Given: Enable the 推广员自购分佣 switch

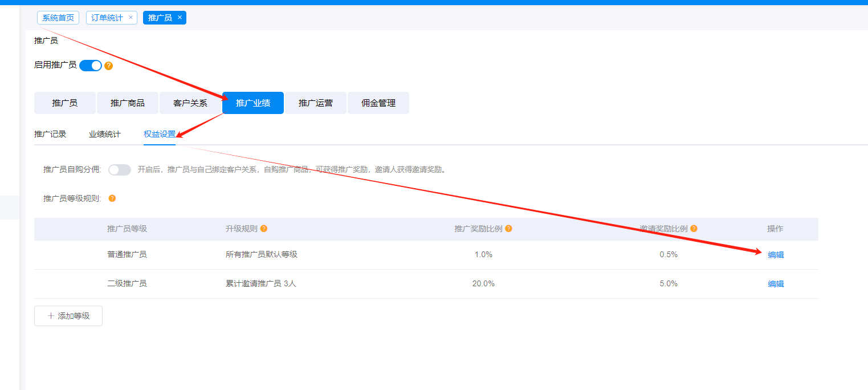Looking at the screenshot, I should (120, 170).
